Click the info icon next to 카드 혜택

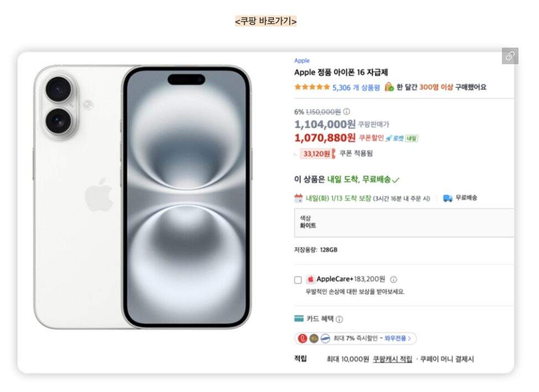tap(339, 319)
